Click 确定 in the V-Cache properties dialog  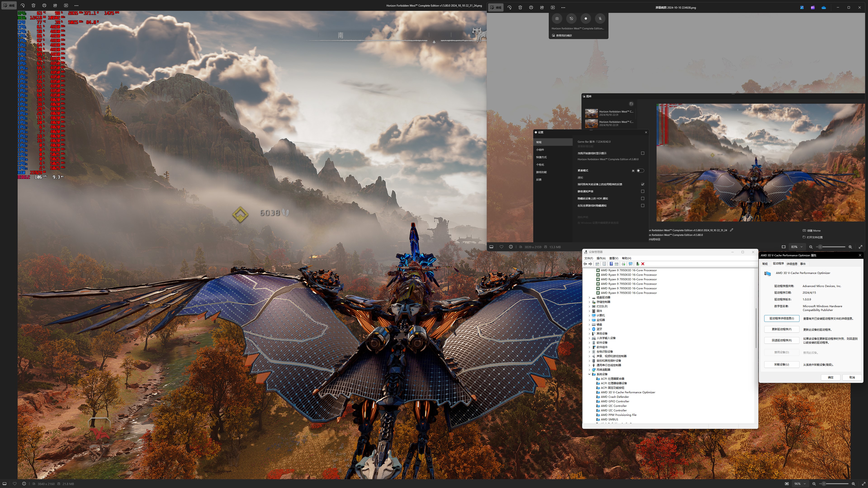[x=831, y=377]
